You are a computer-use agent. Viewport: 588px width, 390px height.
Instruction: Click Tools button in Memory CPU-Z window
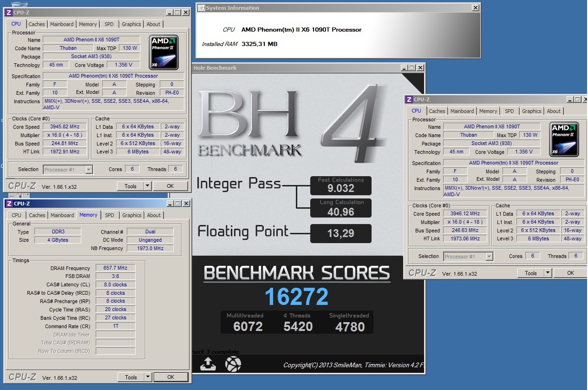pos(131,377)
